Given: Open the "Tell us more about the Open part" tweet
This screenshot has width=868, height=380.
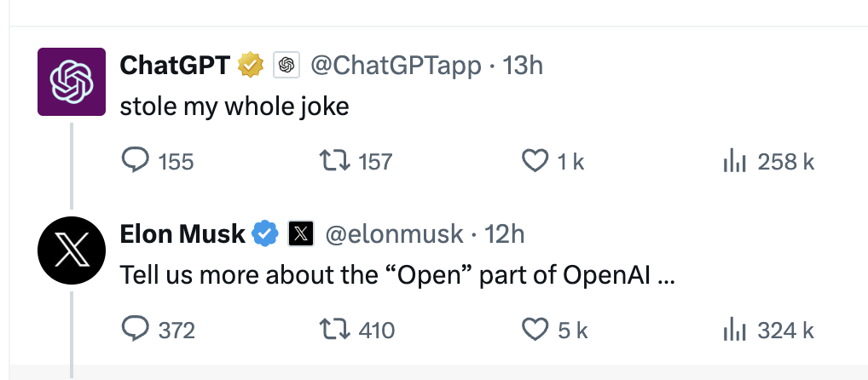Looking at the screenshot, I should pos(397,275).
